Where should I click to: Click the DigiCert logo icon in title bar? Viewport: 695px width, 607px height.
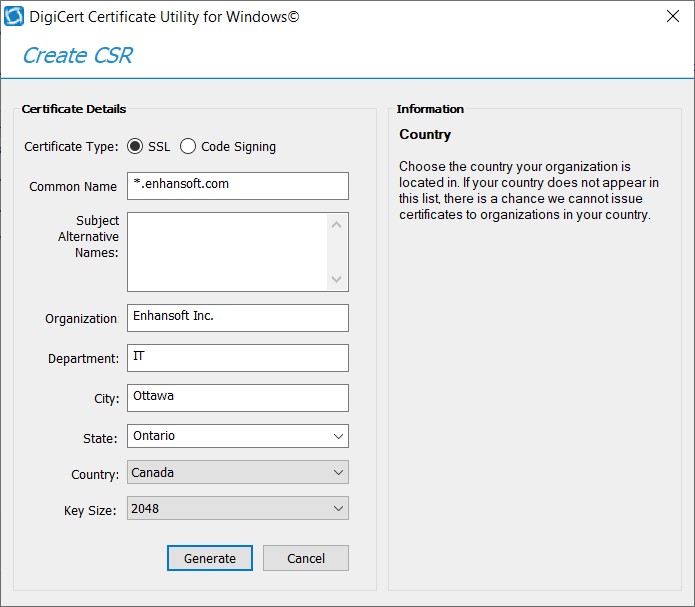click(14, 16)
